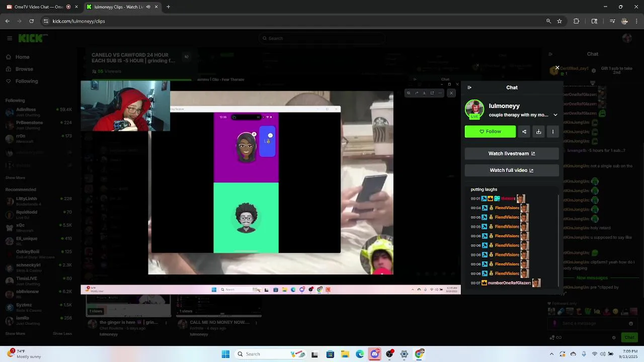This screenshot has width=644, height=362.
Task: Open the site info icon in address bar
Action: 46,21
